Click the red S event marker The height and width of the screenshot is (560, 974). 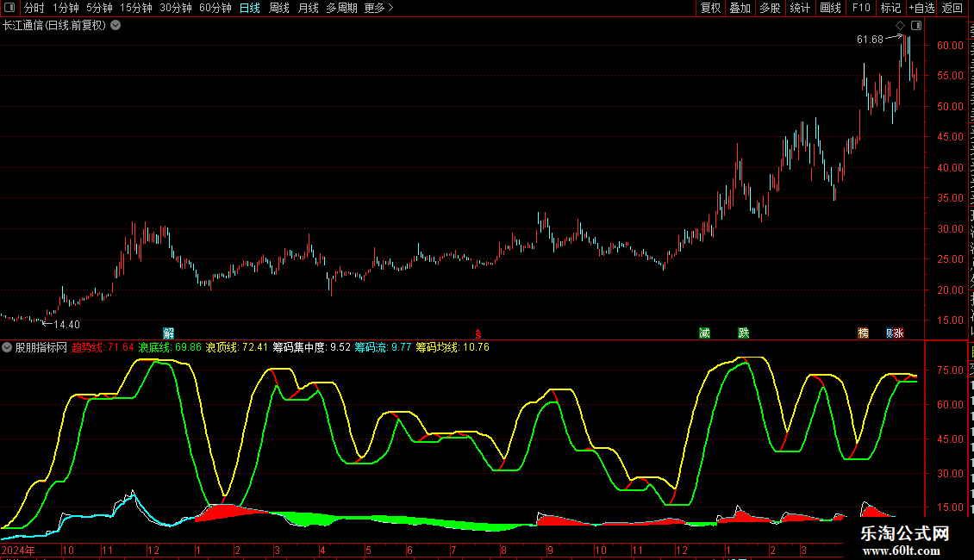click(478, 334)
